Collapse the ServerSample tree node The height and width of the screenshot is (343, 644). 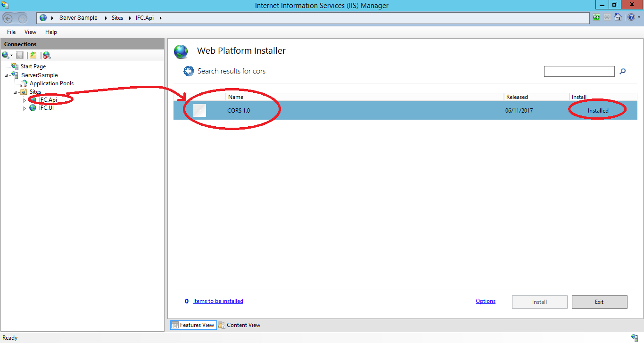click(7, 75)
